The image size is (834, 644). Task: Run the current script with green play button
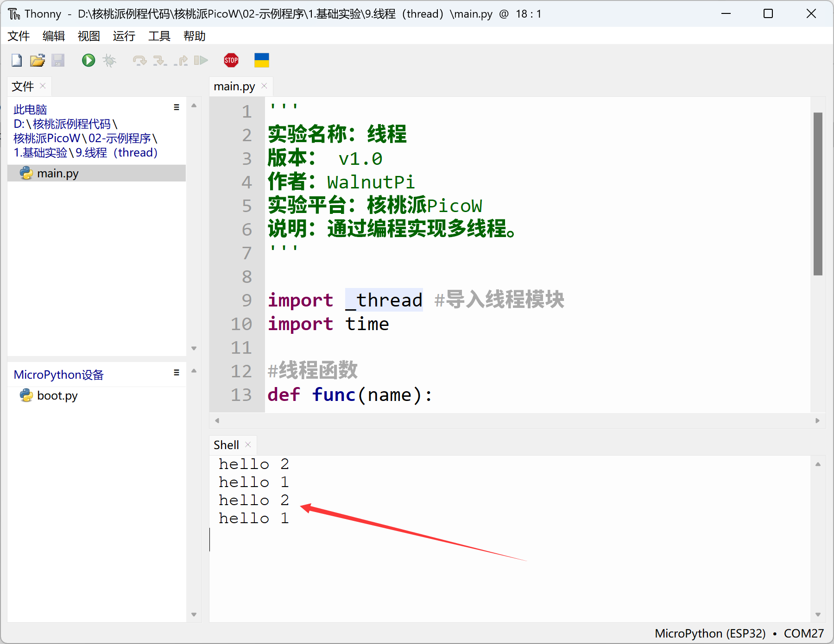(x=88, y=60)
